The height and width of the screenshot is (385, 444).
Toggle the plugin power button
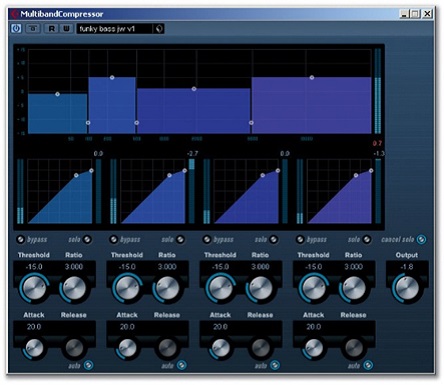pyautogui.click(x=16, y=29)
